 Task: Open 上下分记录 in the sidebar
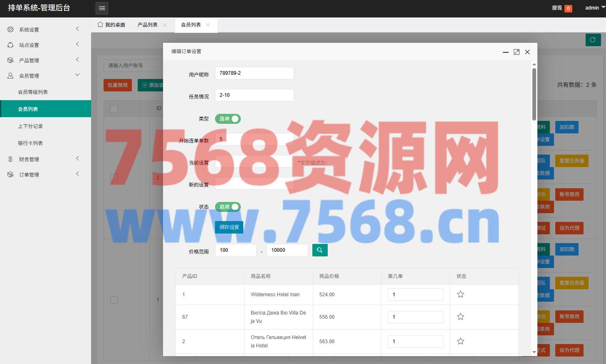pos(30,126)
